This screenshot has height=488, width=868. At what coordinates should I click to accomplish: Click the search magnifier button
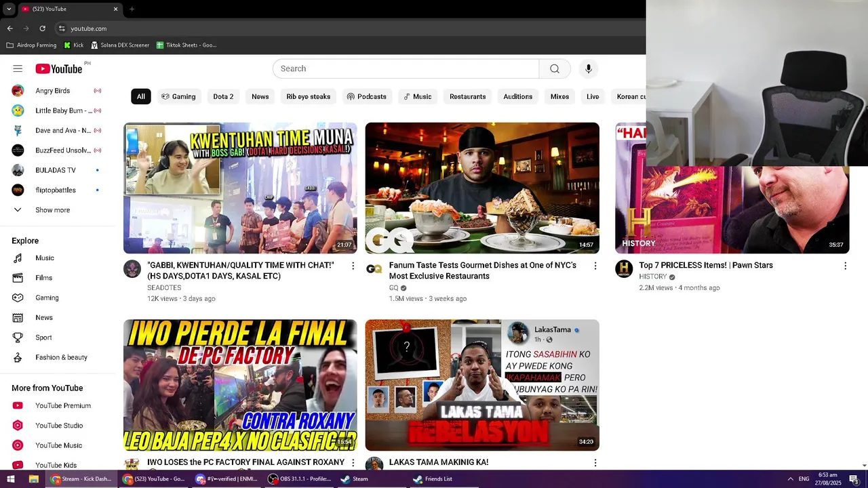(555, 68)
